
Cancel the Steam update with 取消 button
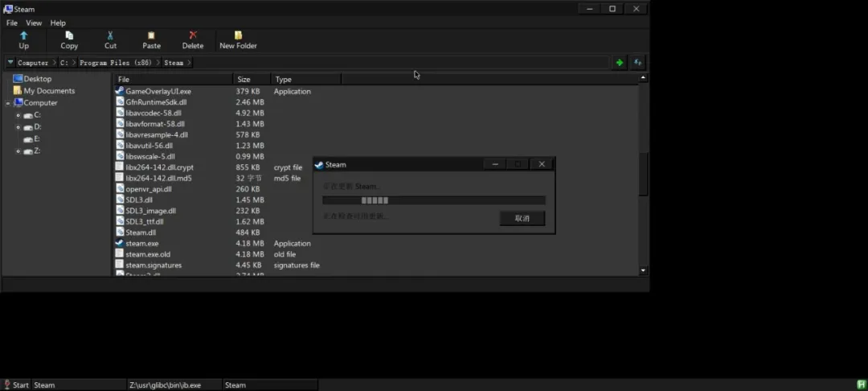522,218
